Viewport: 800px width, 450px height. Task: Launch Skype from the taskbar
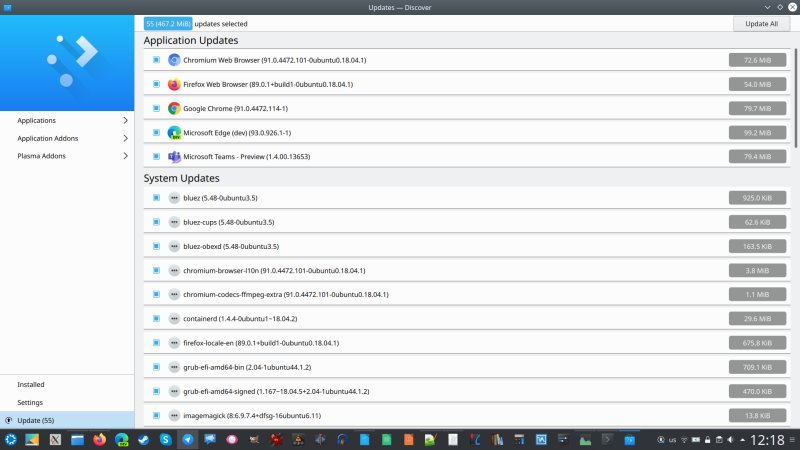click(x=165, y=439)
